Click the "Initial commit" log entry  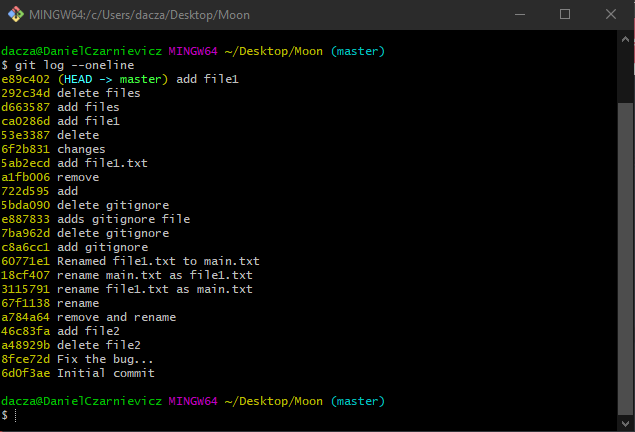(x=106, y=373)
